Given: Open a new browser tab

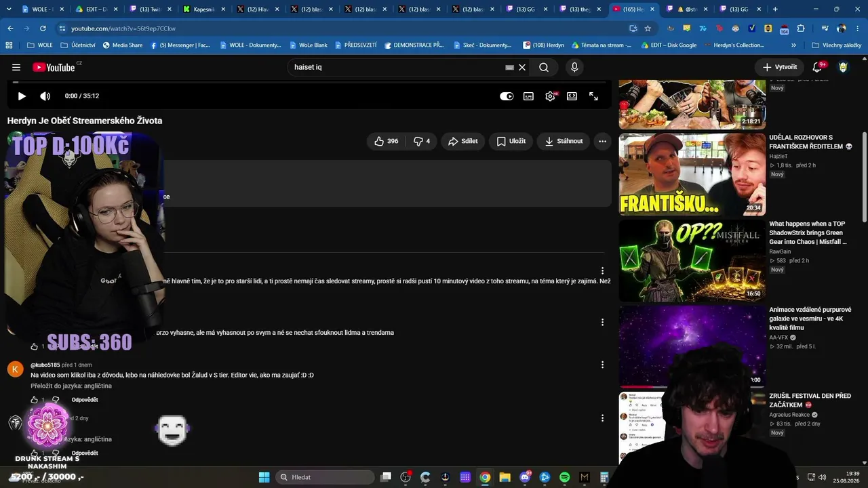Looking at the screenshot, I should [x=775, y=9].
